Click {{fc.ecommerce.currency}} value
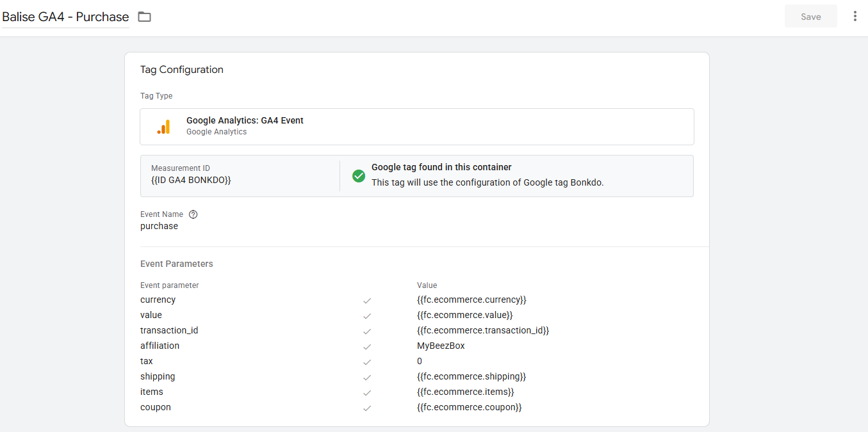Viewport: 868px width, 432px height. click(471, 300)
